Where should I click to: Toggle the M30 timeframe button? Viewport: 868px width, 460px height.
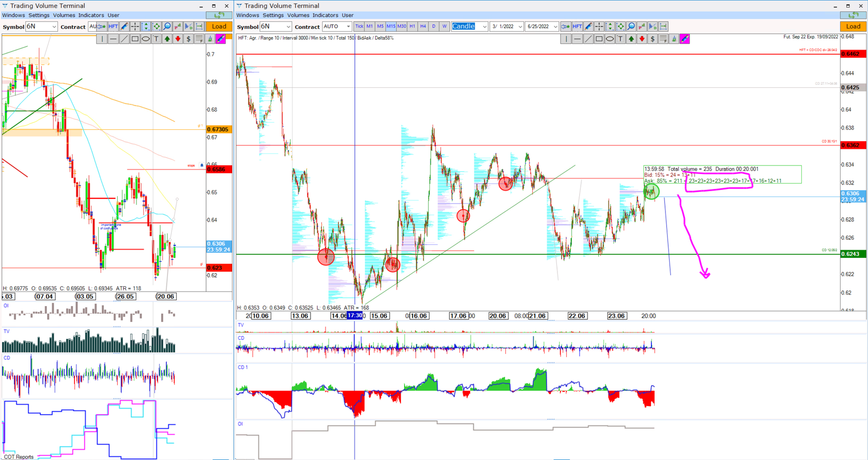point(401,26)
